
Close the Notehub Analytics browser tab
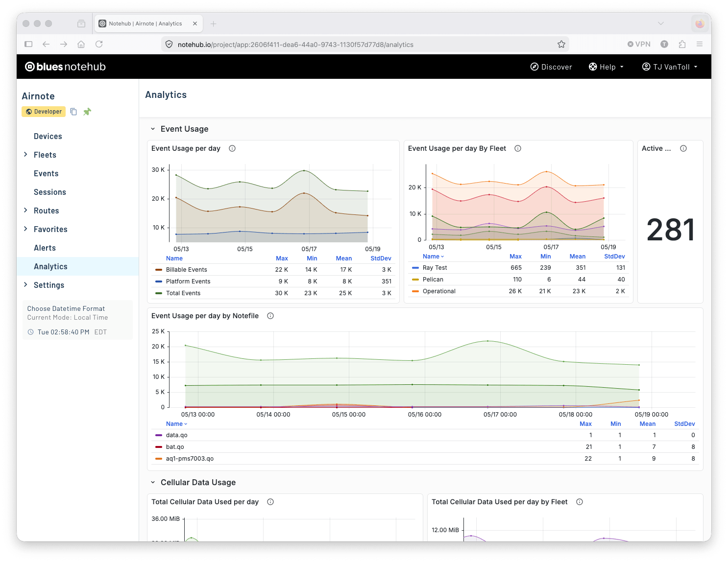tap(195, 23)
